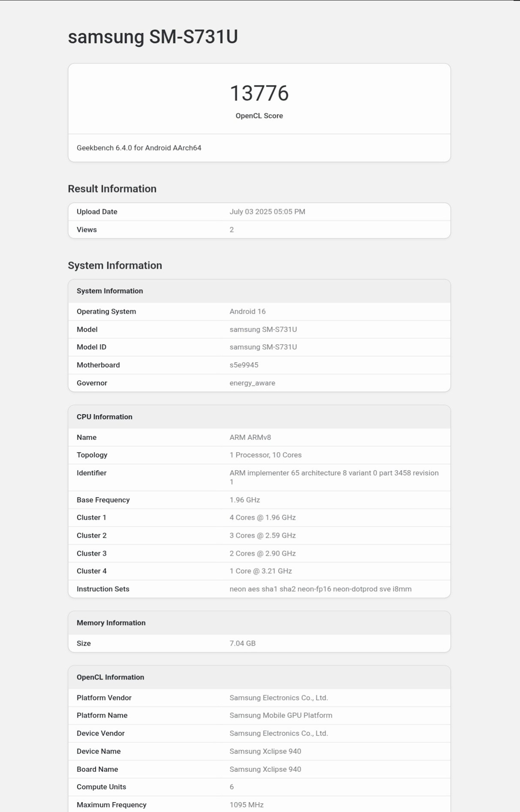Select the Android 16 operating system value
520x812 pixels.
click(248, 312)
